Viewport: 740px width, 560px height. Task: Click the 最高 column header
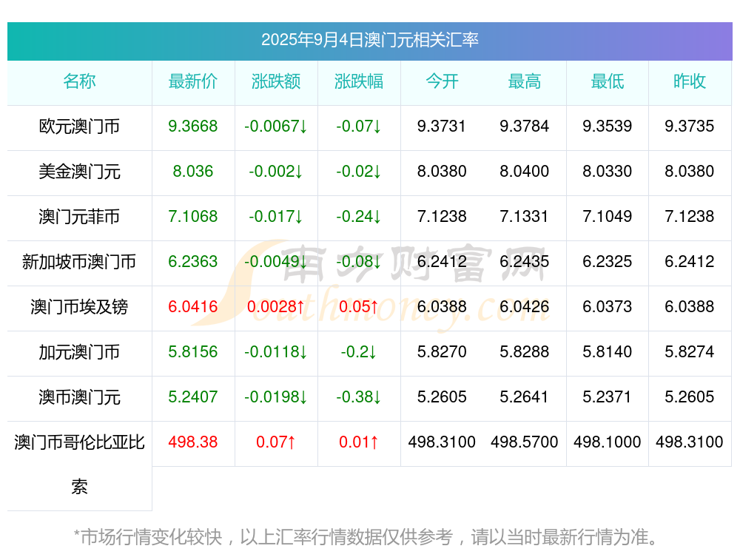[x=525, y=81]
